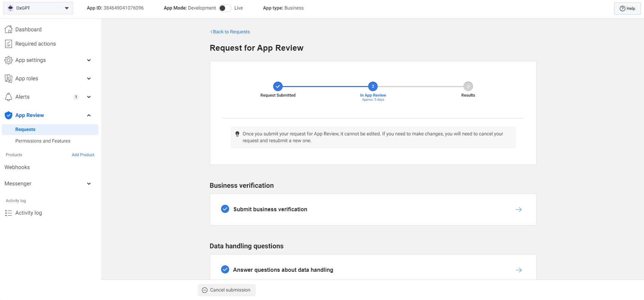Click the Activity log list icon

pos(9,213)
